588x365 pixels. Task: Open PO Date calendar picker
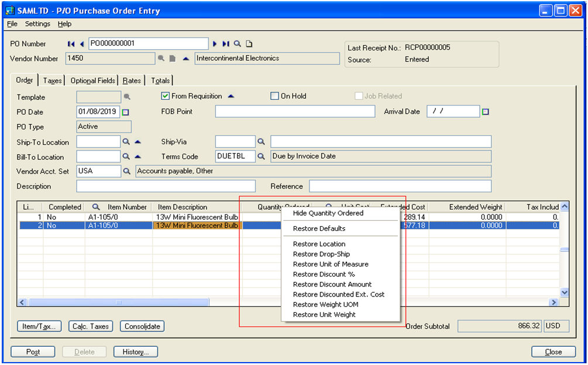[x=126, y=112]
